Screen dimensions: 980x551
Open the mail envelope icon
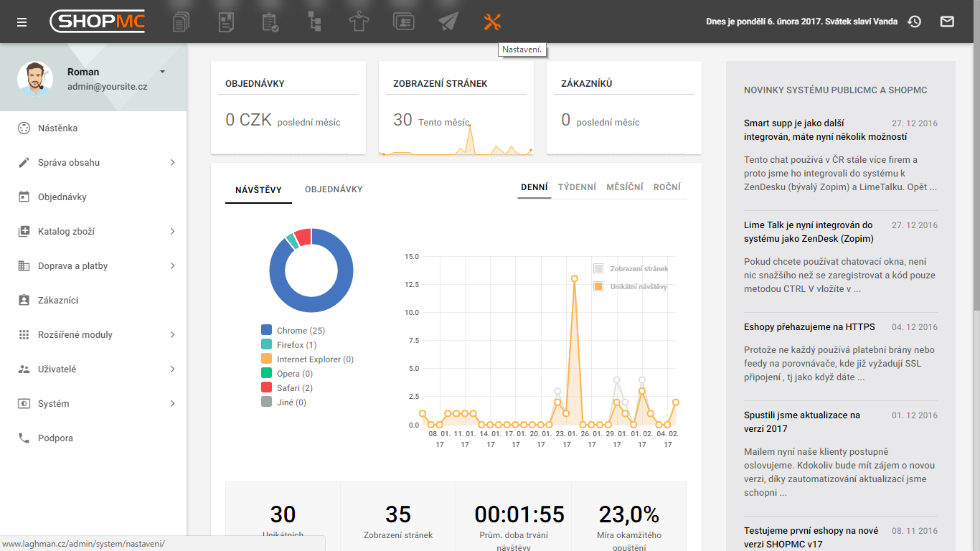pyautogui.click(x=947, y=22)
